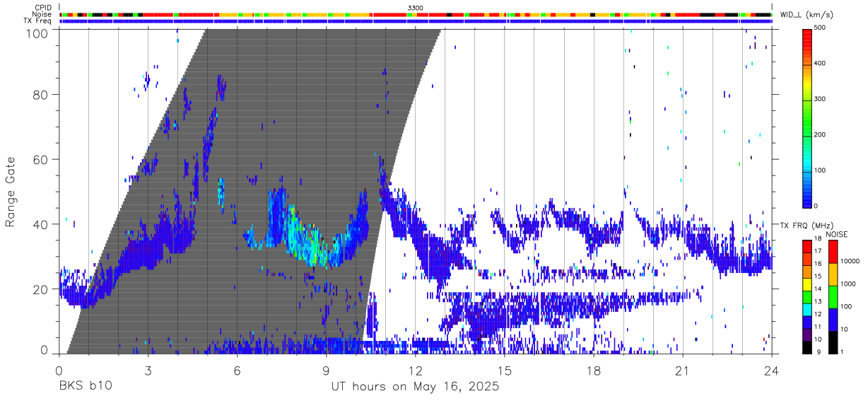Click the 24 tick on UT hours axis

(772, 371)
